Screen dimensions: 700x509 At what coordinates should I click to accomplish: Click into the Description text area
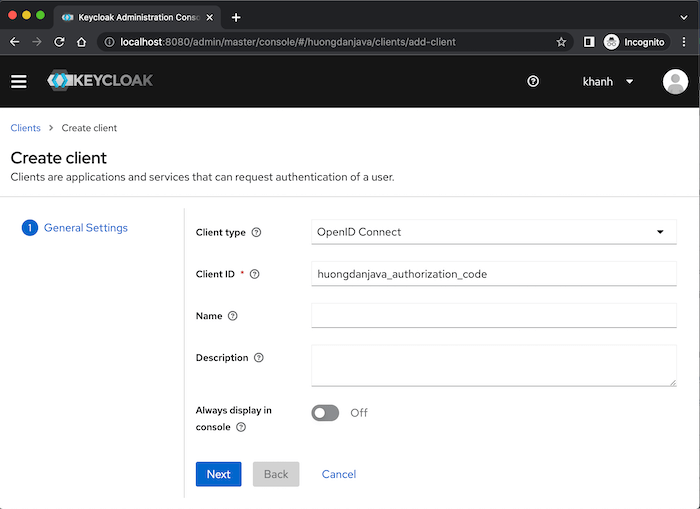pyautogui.click(x=494, y=366)
